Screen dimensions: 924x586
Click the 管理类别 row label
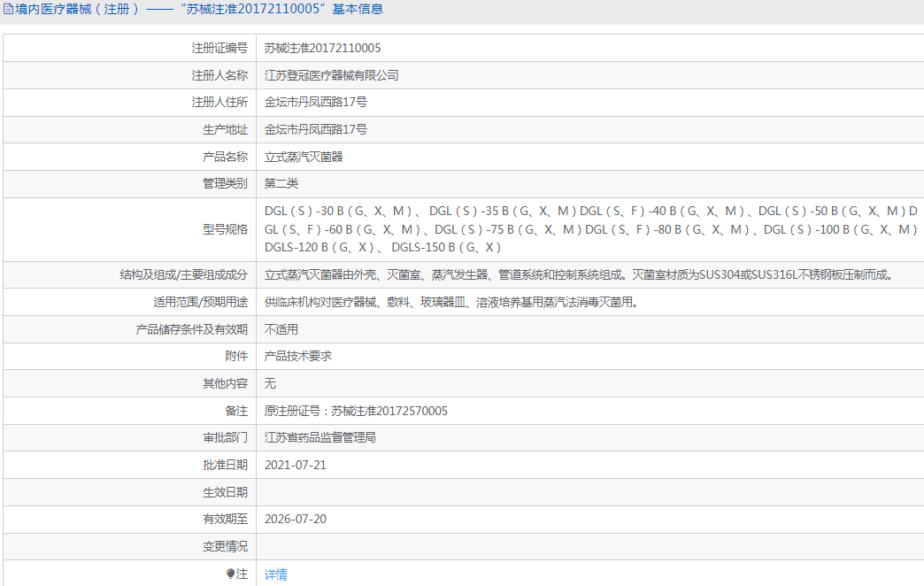point(225,183)
